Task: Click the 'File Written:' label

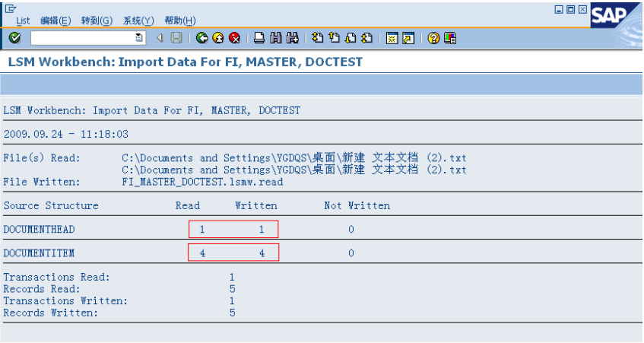Action: 42,182
